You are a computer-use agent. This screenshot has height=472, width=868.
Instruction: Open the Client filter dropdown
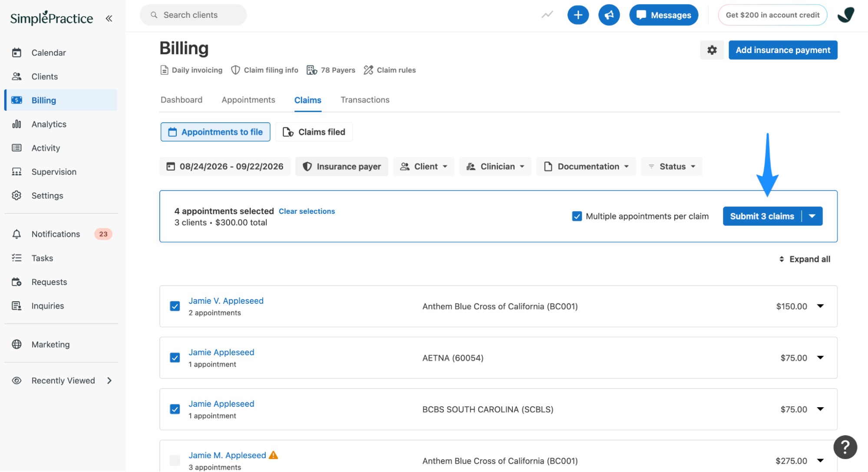click(423, 166)
